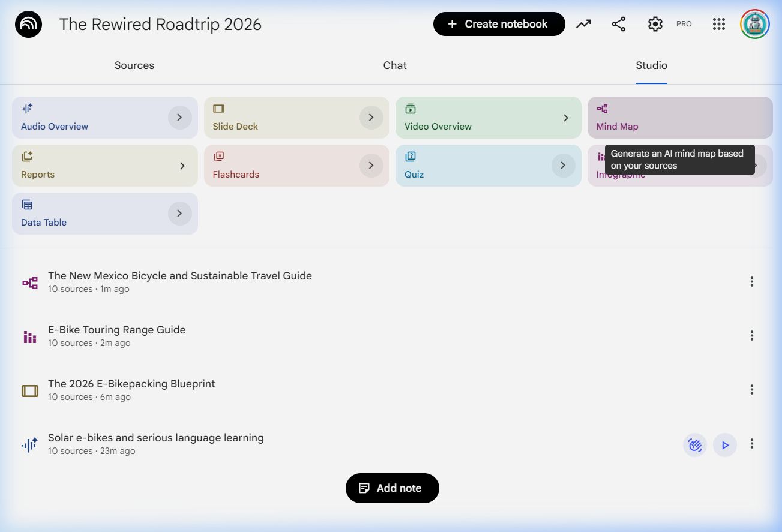Open the Google apps grid
The image size is (782, 532).
718,24
